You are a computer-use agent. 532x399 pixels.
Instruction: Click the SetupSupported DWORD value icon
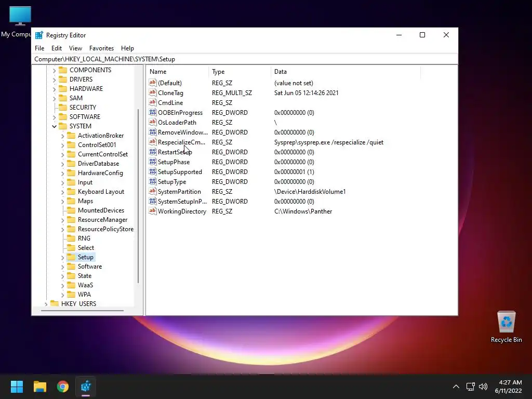[153, 171]
